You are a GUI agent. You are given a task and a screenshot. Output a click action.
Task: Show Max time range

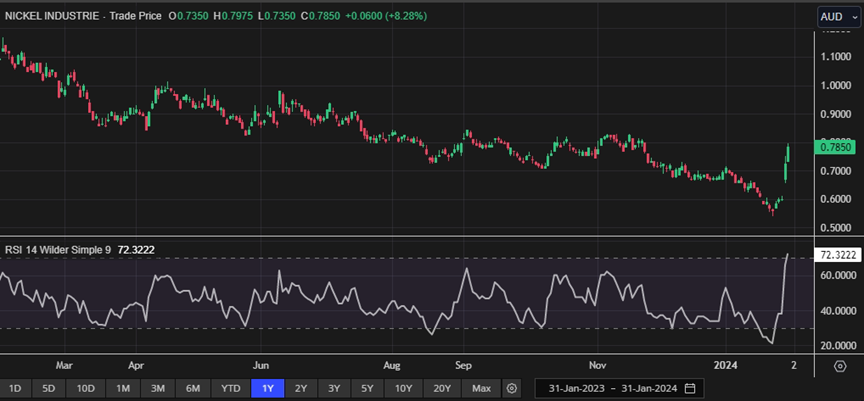pyautogui.click(x=481, y=388)
